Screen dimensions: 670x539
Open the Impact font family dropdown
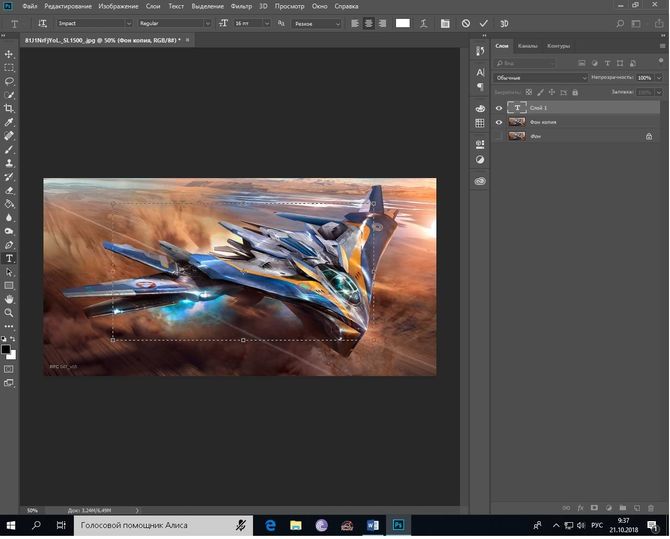click(129, 24)
